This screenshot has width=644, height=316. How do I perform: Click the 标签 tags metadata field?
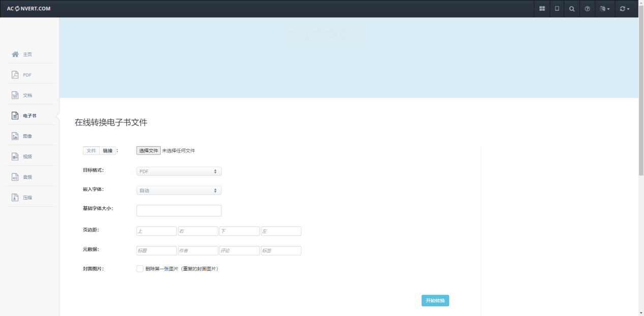pyautogui.click(x=281, y=250)
